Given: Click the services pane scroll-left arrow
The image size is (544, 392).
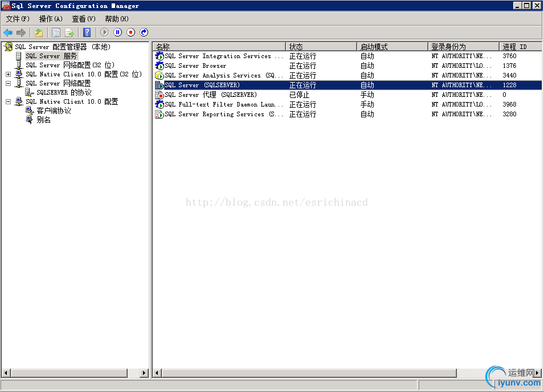Looking at the screenshot, I should coord(157,373).
